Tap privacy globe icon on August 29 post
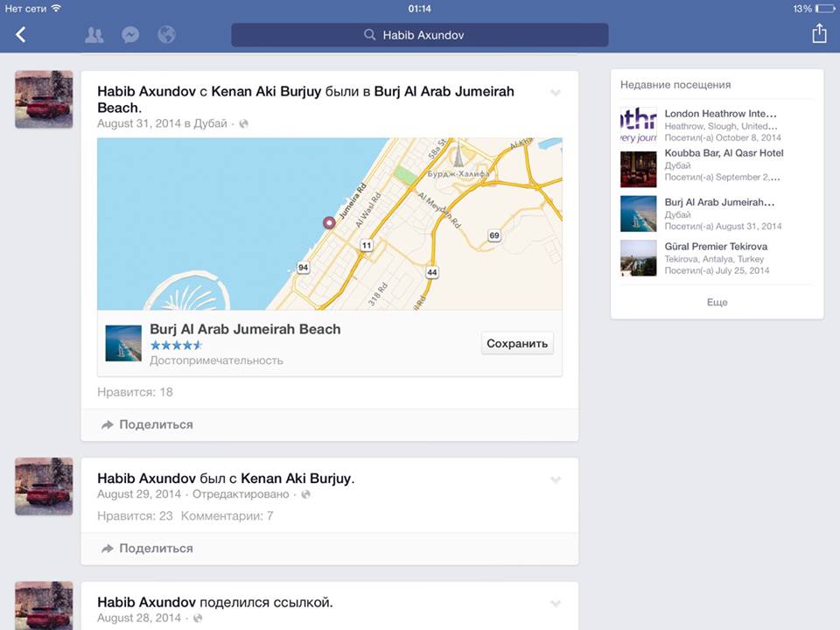This screenshot has height=630, width=840. coord(305,493)
